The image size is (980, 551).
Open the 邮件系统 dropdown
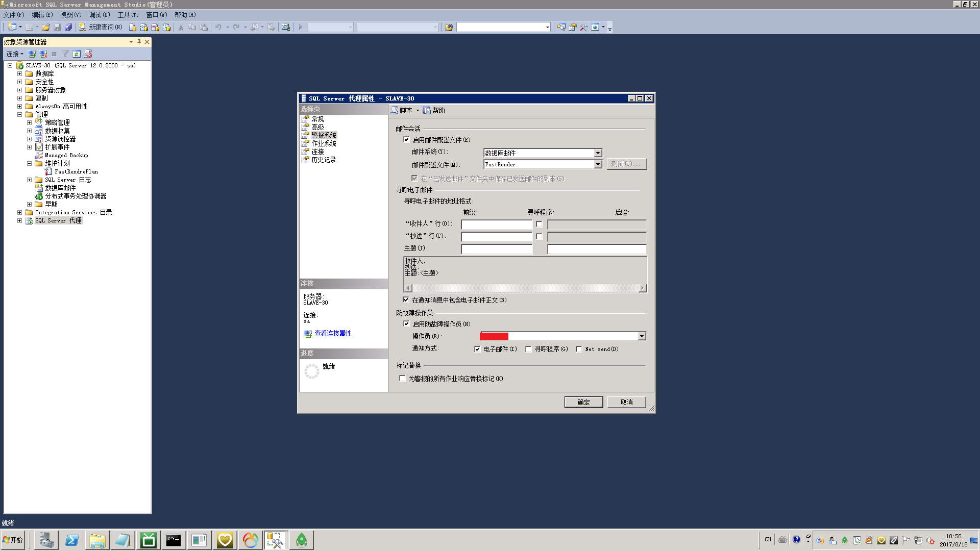click(x=598, y=153)
